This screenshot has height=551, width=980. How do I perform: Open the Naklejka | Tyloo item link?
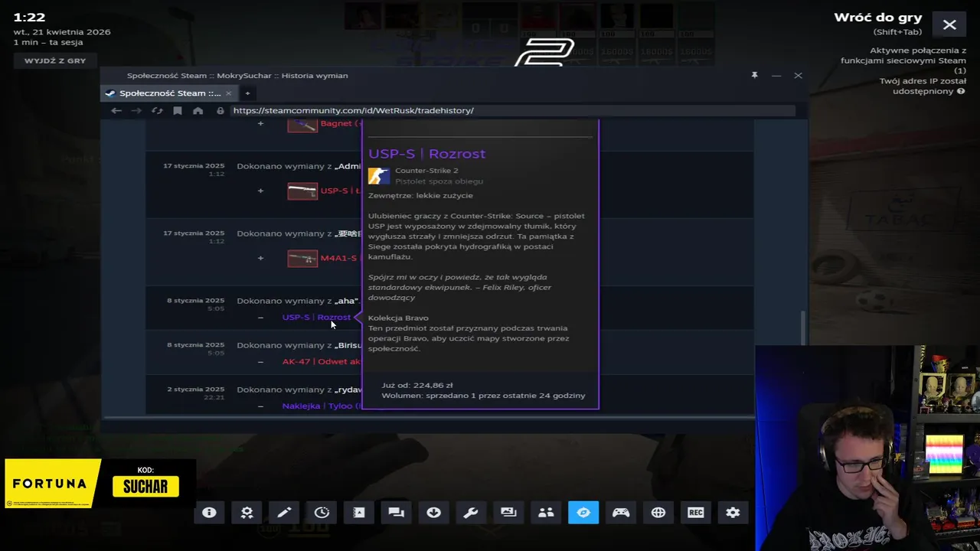click(x=322, y=406)
